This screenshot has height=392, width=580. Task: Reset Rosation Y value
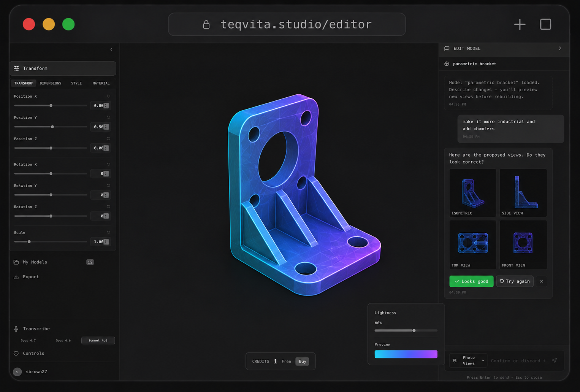(108, 186)
